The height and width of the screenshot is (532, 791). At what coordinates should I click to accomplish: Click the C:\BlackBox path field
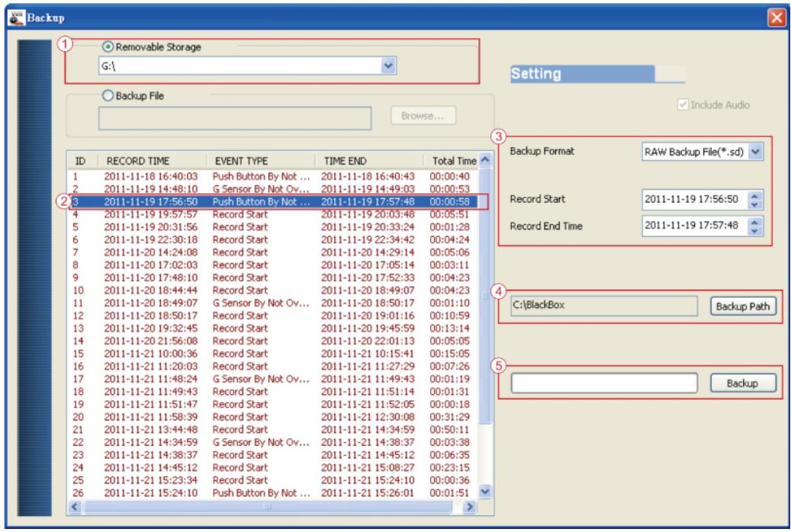[x=604, y=306]
